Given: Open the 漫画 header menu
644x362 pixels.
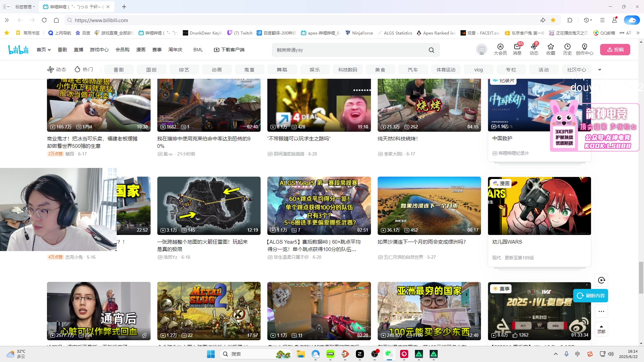Looking at the screenshot, I should pos(141,50).
